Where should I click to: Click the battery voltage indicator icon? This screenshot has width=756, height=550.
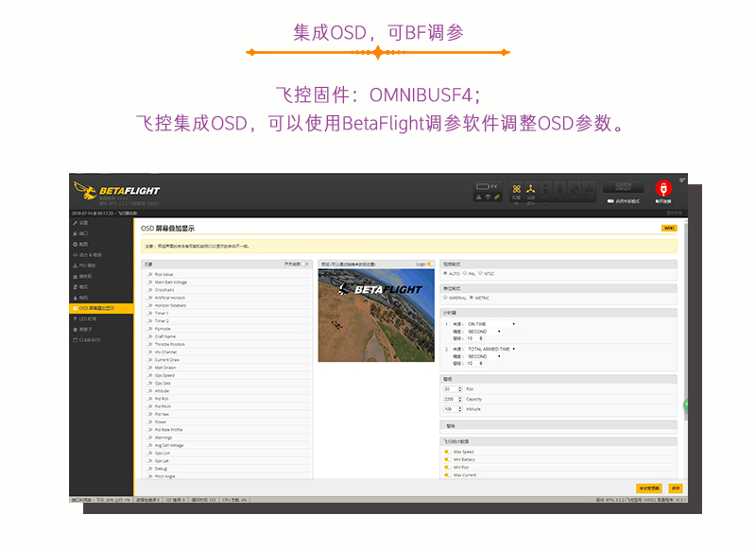482,186
